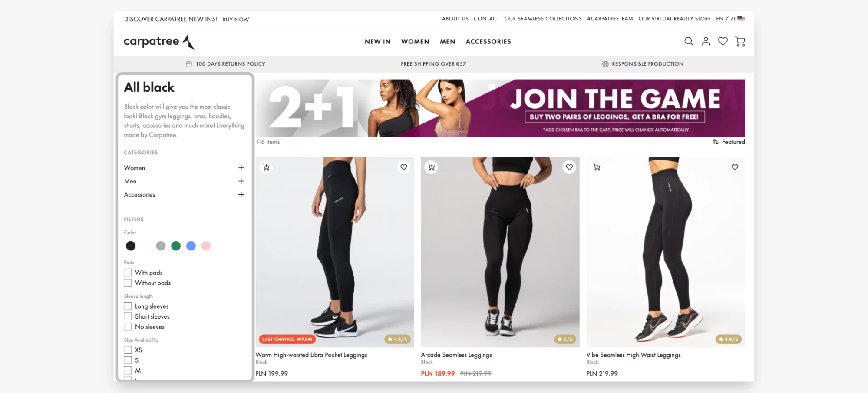Open the shopping cart icon

pyautogui.click(x=740, y=41)
